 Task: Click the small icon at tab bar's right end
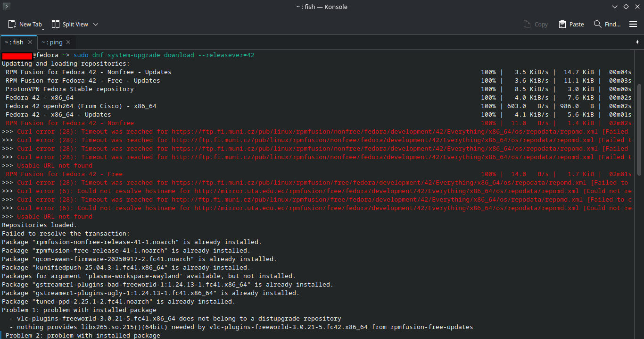[637, 42]
